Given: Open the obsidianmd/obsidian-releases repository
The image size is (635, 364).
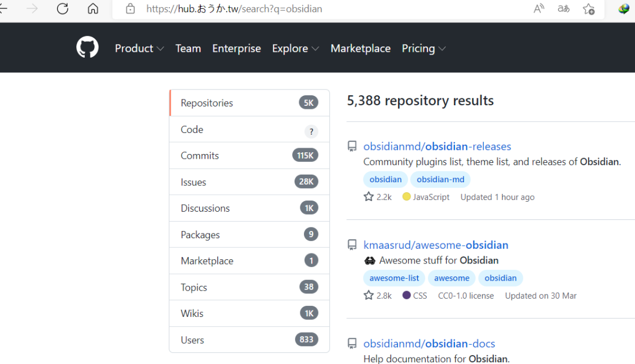Looking at the screenshot, I should tap(437, 146).
